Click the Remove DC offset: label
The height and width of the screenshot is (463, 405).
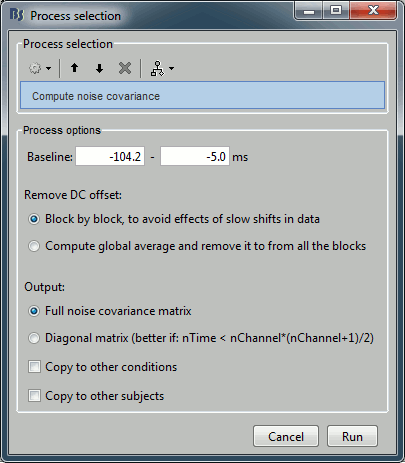(73, 195)
